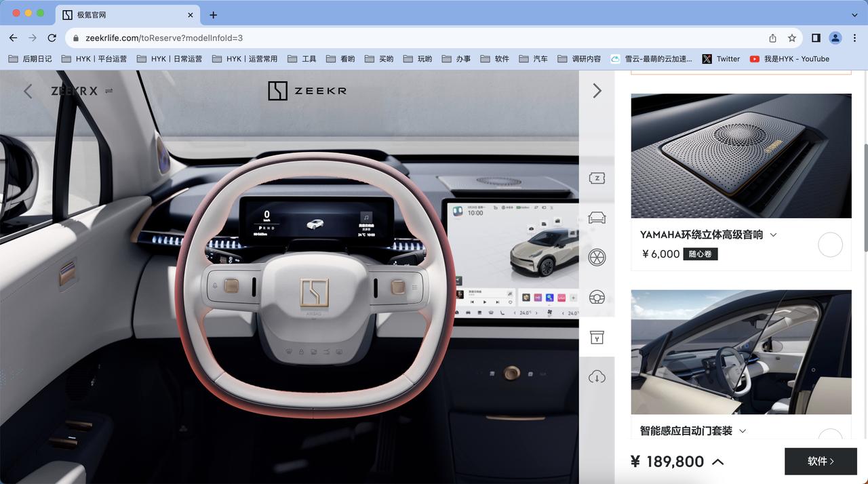Click the ¥ 189,800 total price
Viewport: 868px width, 484px height.
(x=667, y=462)
